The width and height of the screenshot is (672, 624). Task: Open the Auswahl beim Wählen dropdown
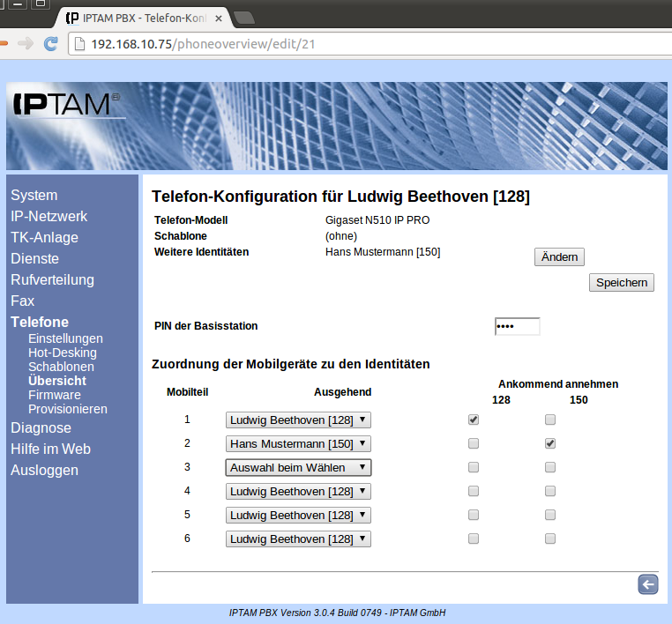coord(298,468)
